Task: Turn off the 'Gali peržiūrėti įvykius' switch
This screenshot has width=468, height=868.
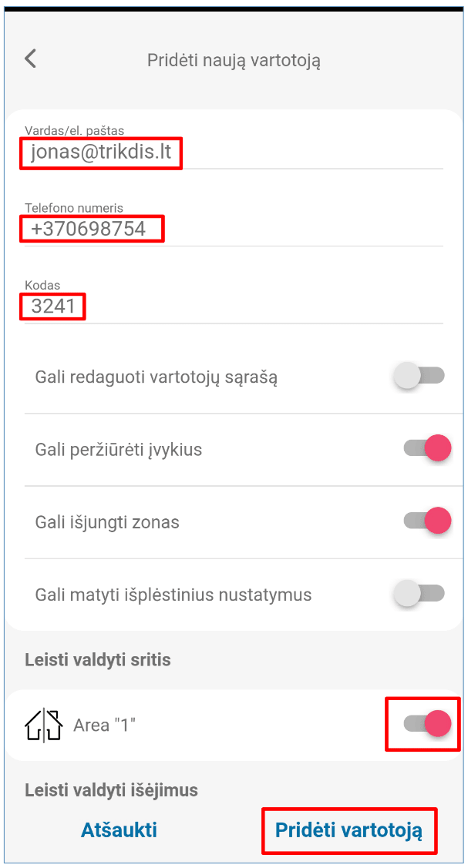Action: click(427, 448)
